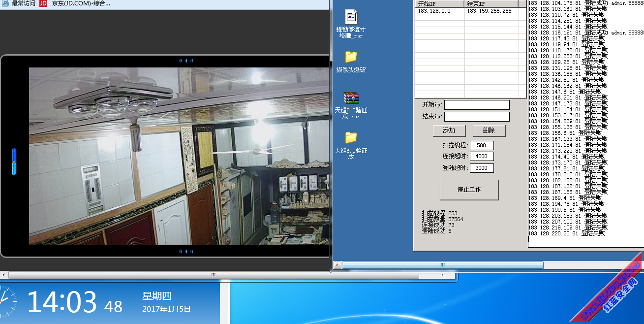Image resolution: width=644 pixels, height=324 pixels.
Task: Click the three blue dots below the camera feed
Action: [186, 251]
